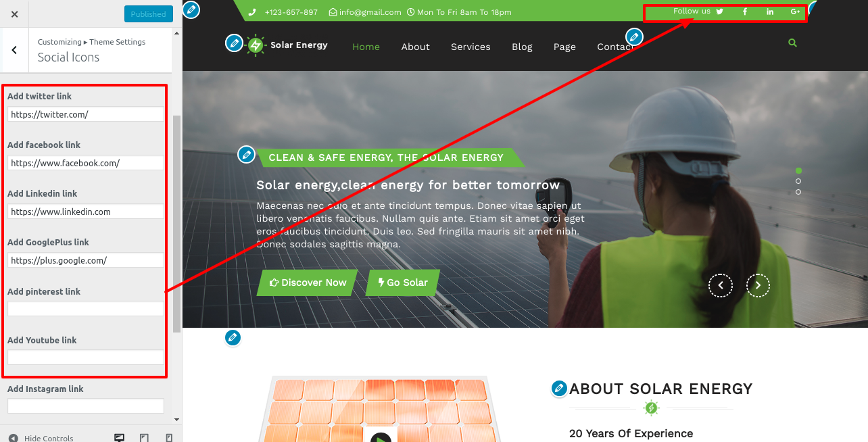Show the previous slide with left arrow
The height and width of the screenshot is (442, 868).
721,285
